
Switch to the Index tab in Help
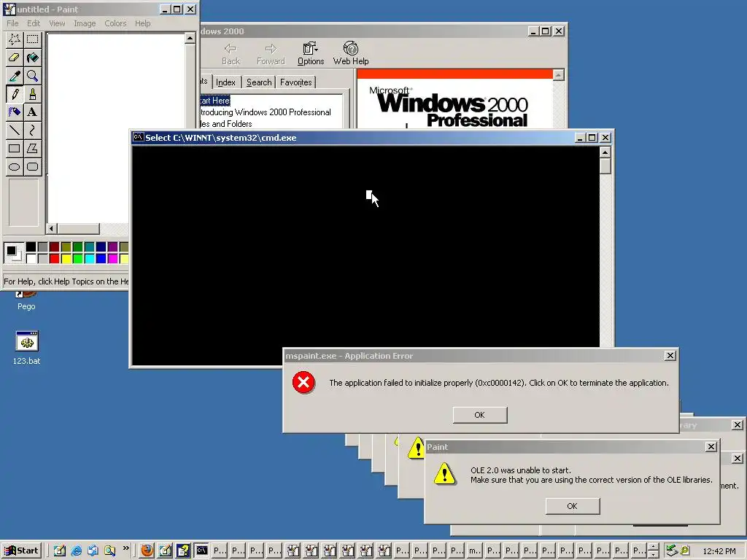click(x=225, y=82)
